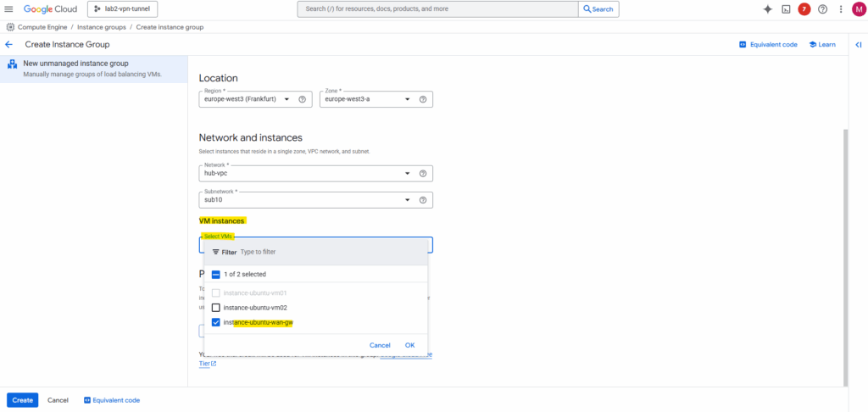The height and width of the screenshot is (412, 868).
Task: Open the help question mark menu
Action: pyautogui.click(x=822, y=9)
